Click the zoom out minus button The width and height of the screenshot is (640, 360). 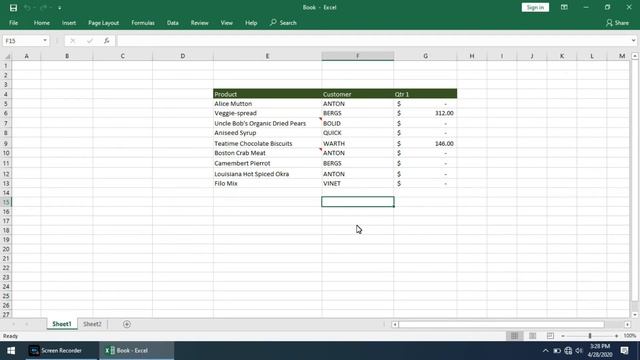pyautogui.click(x=563, y=336)
